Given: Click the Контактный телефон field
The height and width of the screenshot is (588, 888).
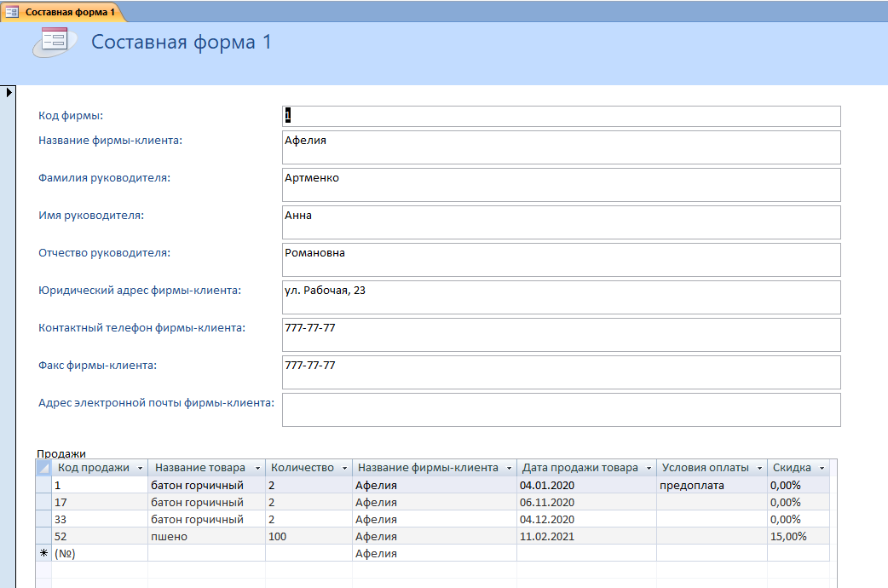Looking at the screenshot, I should click(562, 334).
